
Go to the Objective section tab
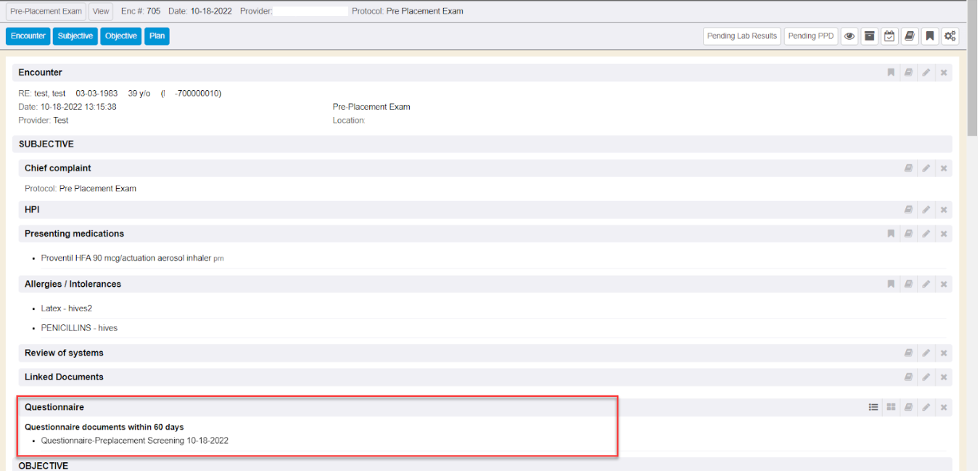[120, 36]
